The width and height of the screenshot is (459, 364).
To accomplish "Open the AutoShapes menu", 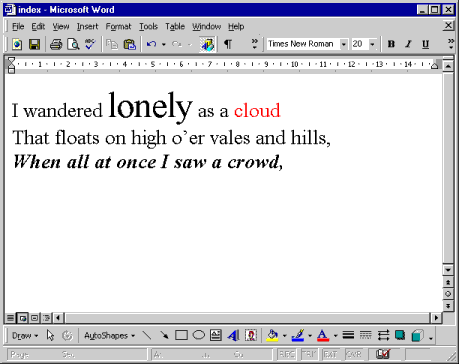I will tap(109, 336).
